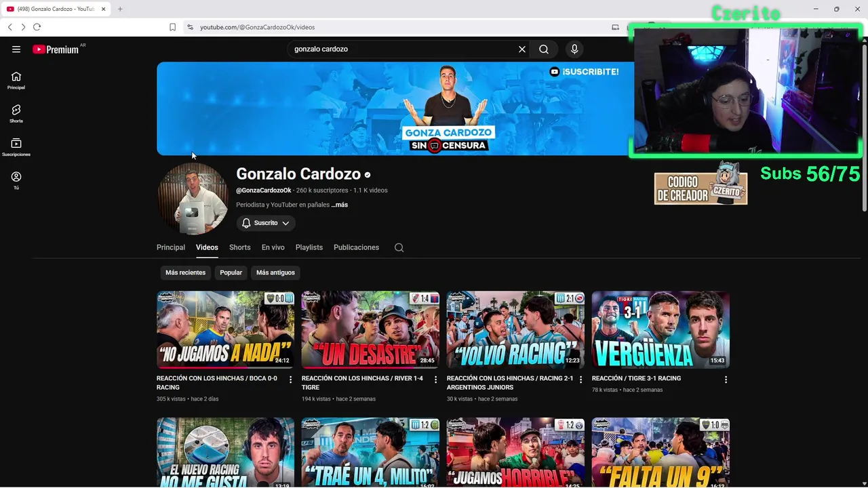Screen dimensions: 868x488
Task: Open a new browser tab
Action: (120, 9)
